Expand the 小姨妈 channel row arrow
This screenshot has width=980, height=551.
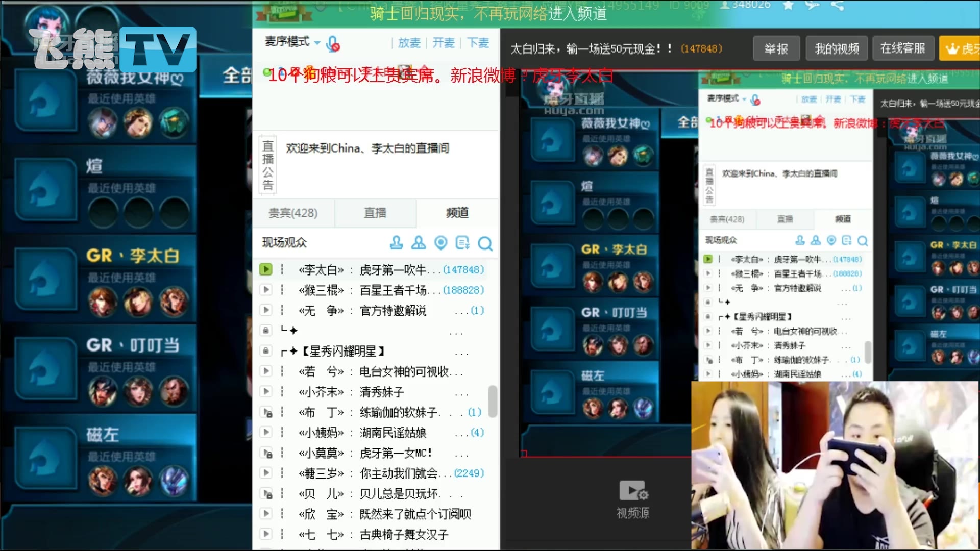(x=265, y=432)
